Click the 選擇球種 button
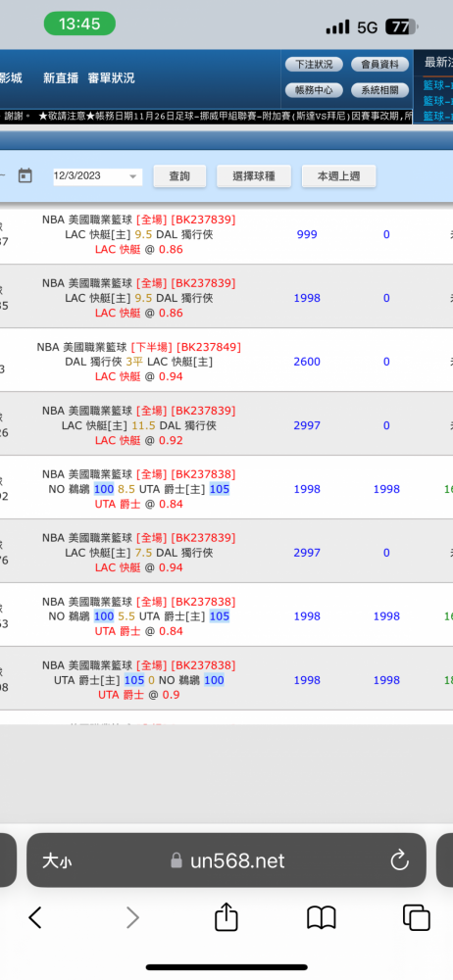This screenshot has width=453, height=980. (x=254, y=176)
